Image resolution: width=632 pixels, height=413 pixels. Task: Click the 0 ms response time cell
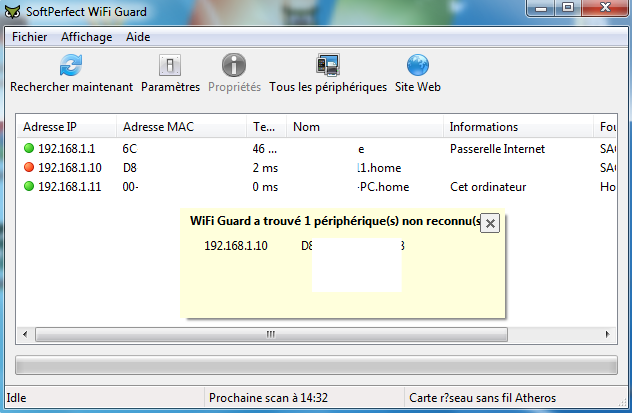(x=265, y=187)
